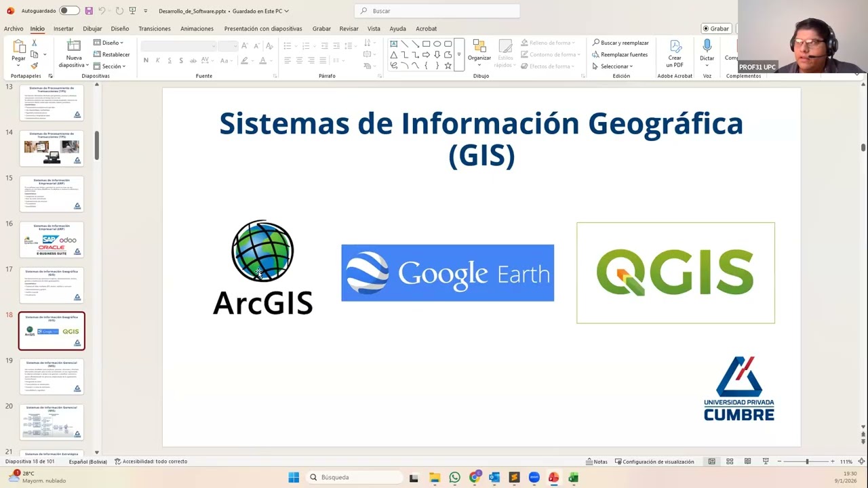The width and height of the screenshot is (868, 488).
Task: Open the font name combo box
Action: tap(179, 45)
